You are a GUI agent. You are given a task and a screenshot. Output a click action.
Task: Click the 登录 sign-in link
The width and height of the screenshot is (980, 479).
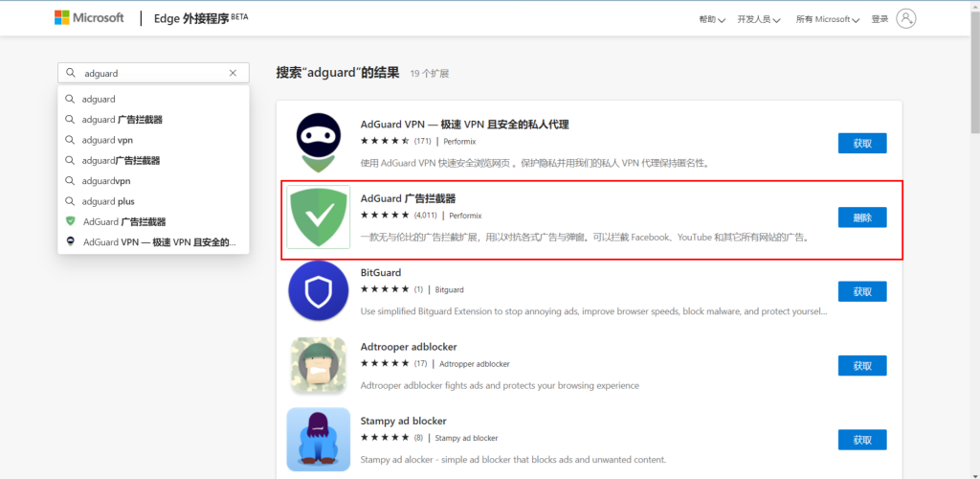880,19
